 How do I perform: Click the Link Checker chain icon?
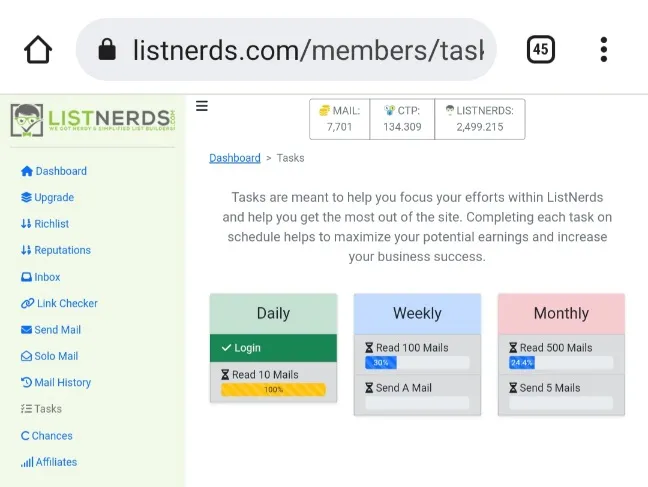[27, 304]
